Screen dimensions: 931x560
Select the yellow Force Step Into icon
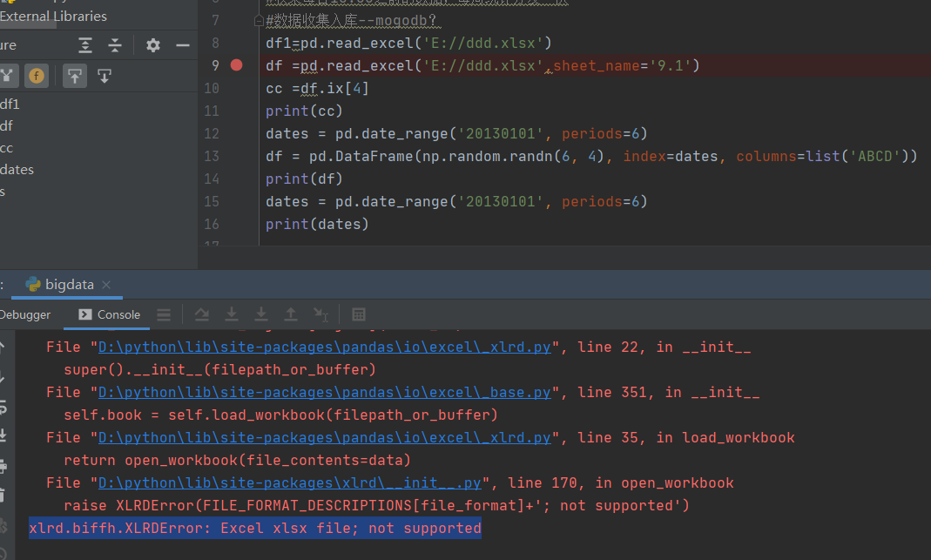pyautogui.click(x=37, y=76)
